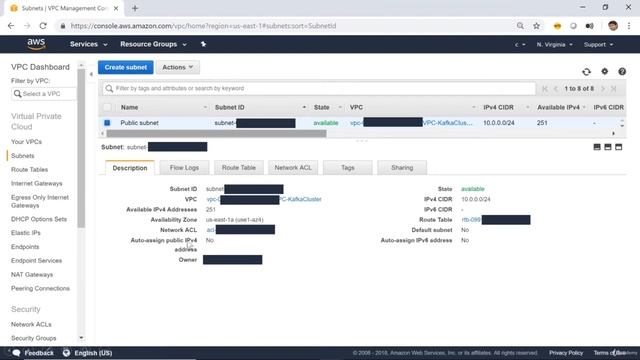The width and height of the screenshot is (640, 360).
Task: Maximize the details pane layout
Action: (x=619, y=147)
